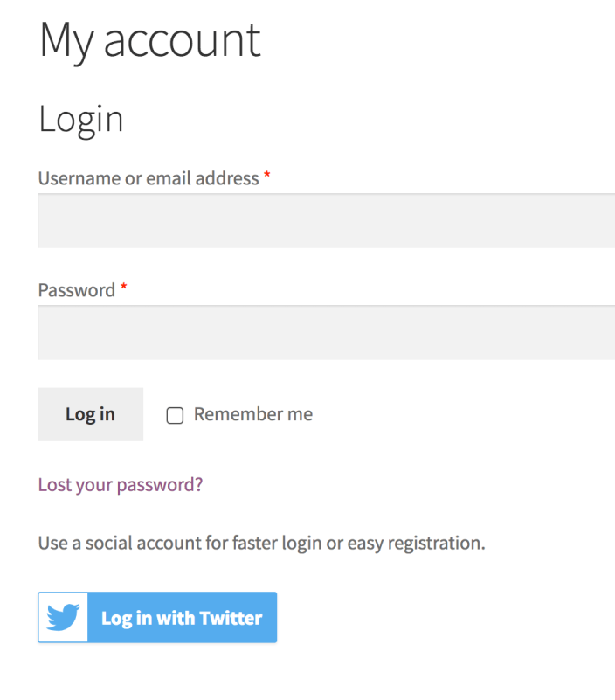Click the Password field label
Screen dimensions: 615x700
(x=77, y=290)
